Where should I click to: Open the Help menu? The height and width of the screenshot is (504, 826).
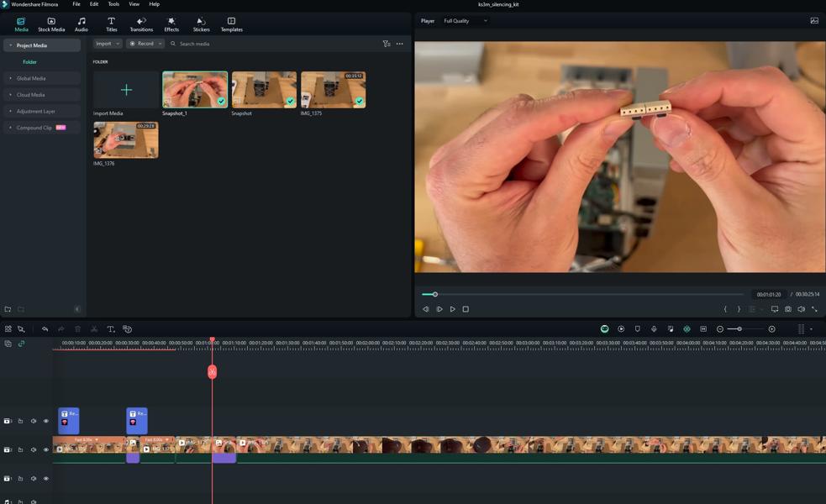155,4
